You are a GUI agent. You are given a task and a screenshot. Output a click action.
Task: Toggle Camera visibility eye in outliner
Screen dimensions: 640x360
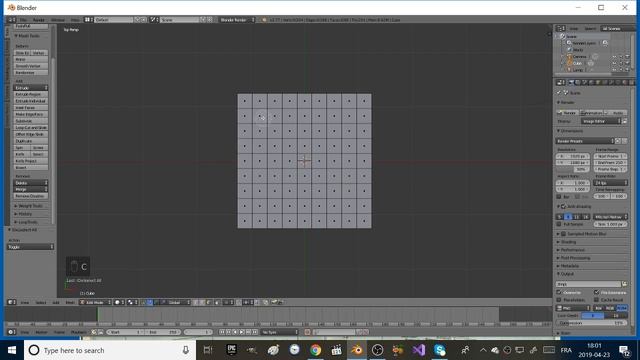(x=614, y=57)
